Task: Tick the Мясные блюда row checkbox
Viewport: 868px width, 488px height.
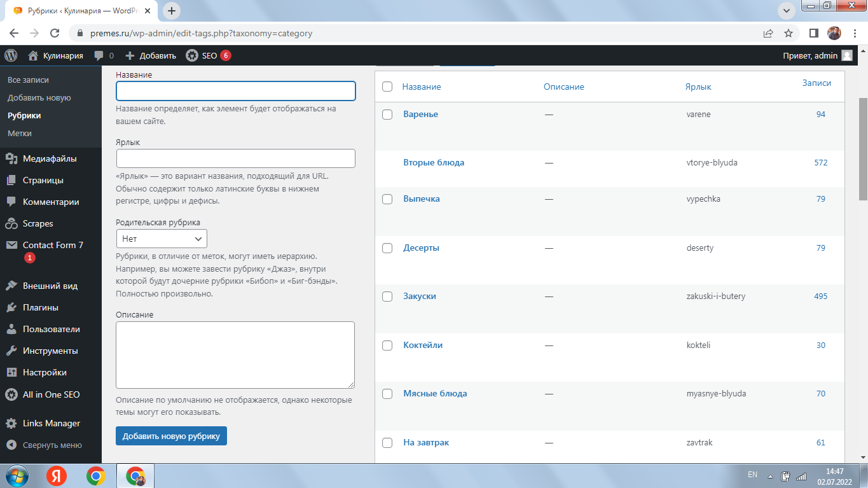Action: (x=387, y=394)
